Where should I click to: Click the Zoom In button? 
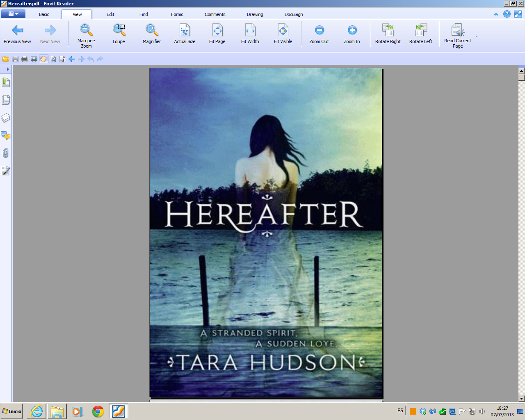click(x=352, y=34)
